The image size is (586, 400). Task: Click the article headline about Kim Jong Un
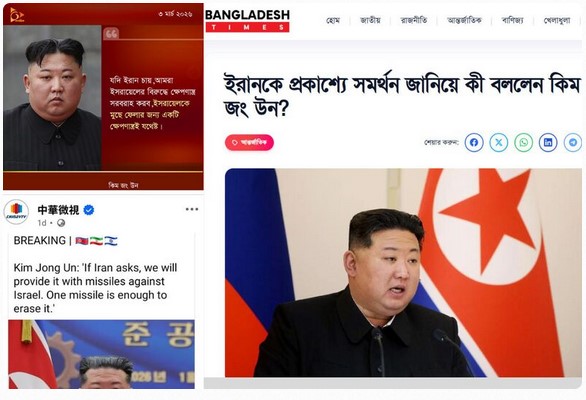click(402, 96)
